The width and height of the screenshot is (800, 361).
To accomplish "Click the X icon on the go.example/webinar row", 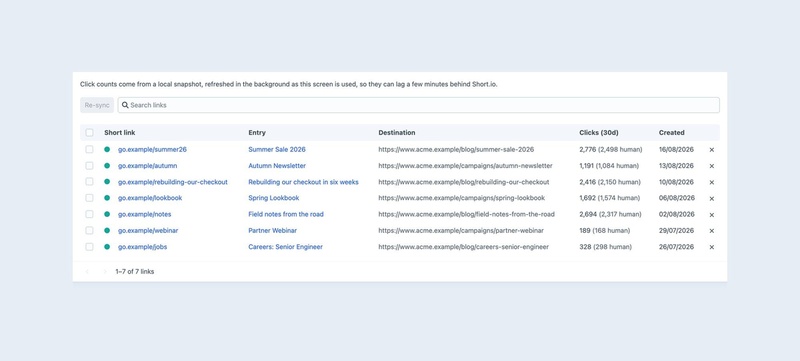I will point(712,231).
